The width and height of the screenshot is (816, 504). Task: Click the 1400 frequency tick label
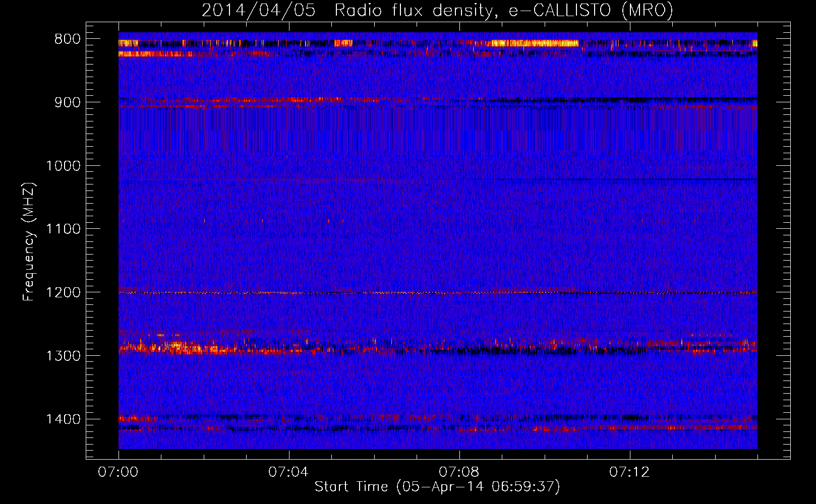coord(64,419)
